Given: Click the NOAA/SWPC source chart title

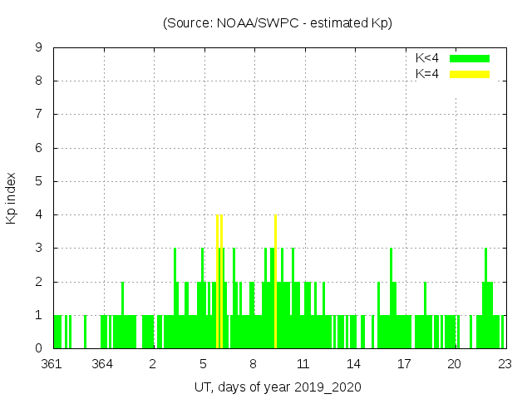Looking at the screenshot, I should (x=278, y=23).
